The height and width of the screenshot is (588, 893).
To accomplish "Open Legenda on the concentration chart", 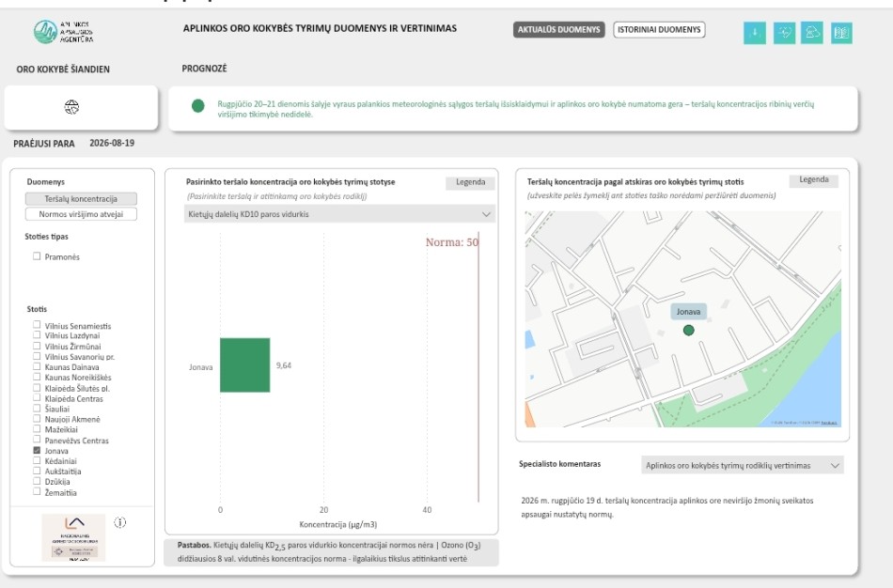I will [470, 182].
